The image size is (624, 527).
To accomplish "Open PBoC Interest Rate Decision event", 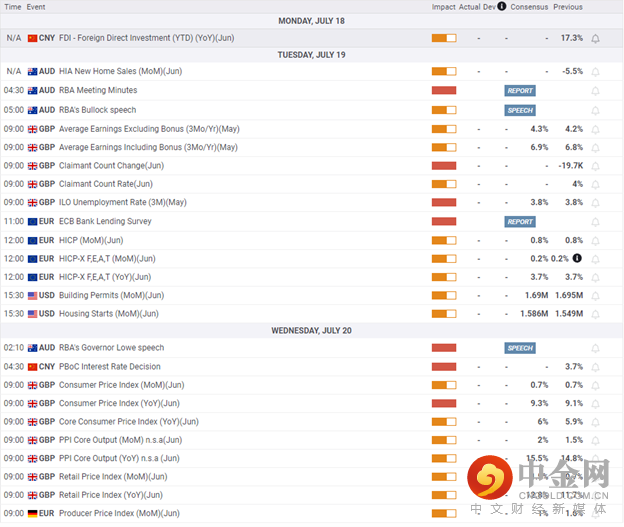I will click(x=110, y=367).
